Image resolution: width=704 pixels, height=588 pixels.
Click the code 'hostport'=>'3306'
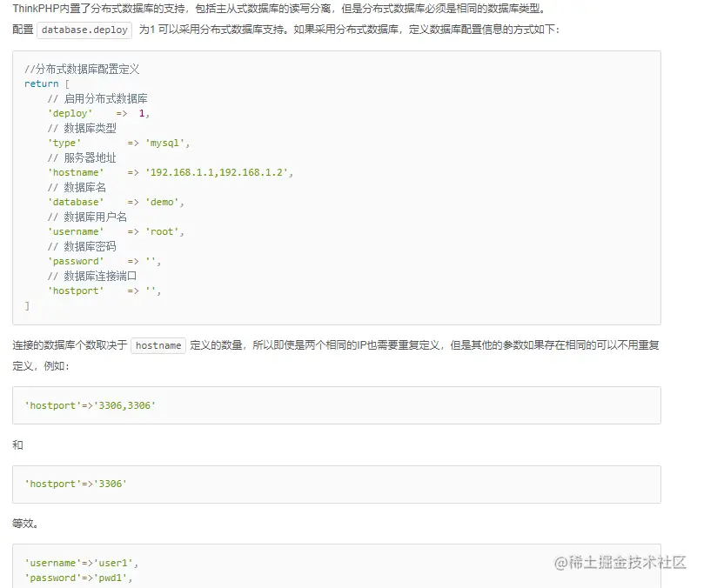tap(76, 484)
